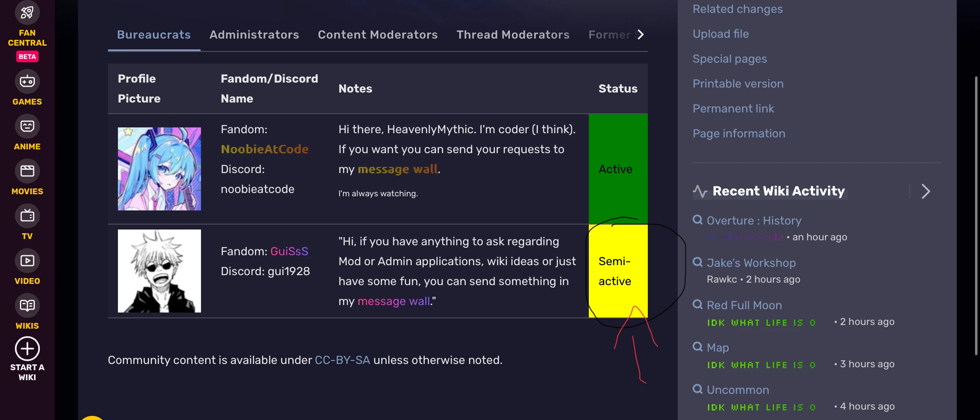Viewport: 980px width, 420px height.
Task: Click the Games controller icon
Action: coord(27,81)
